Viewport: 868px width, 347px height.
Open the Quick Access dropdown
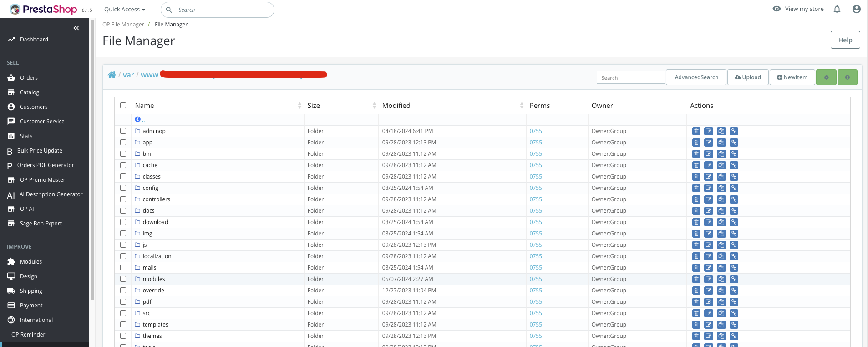click(125, 10)
